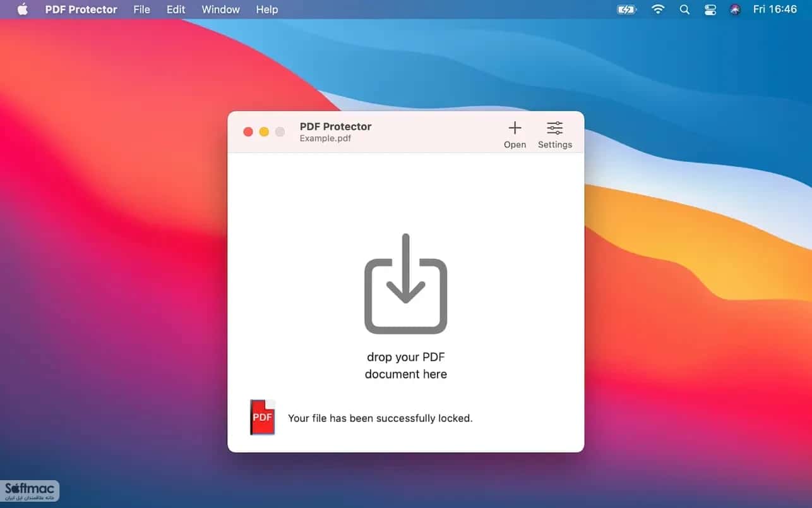Open the Wi-Fi status menu
The image size is (812, 508).
tap(658, 9)
